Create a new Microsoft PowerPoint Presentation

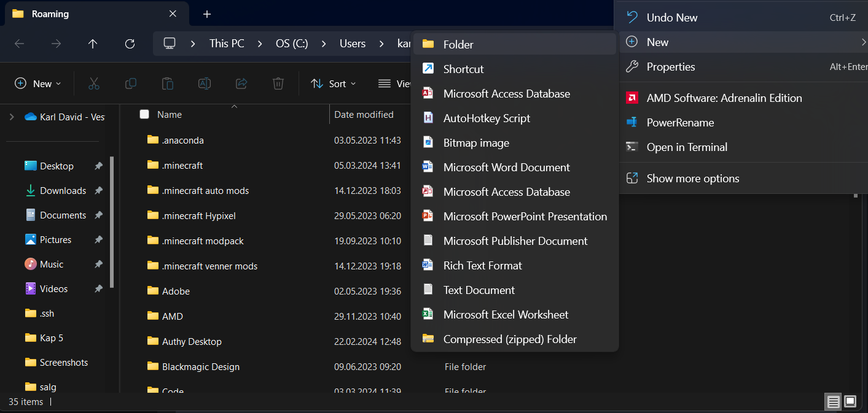515,216
